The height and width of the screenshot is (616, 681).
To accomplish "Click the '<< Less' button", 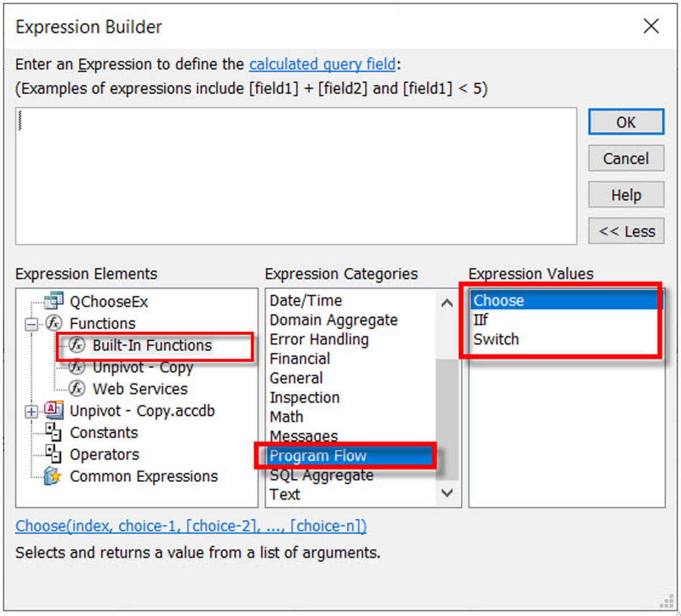I will pyautogui.click(x=625, y=231).
